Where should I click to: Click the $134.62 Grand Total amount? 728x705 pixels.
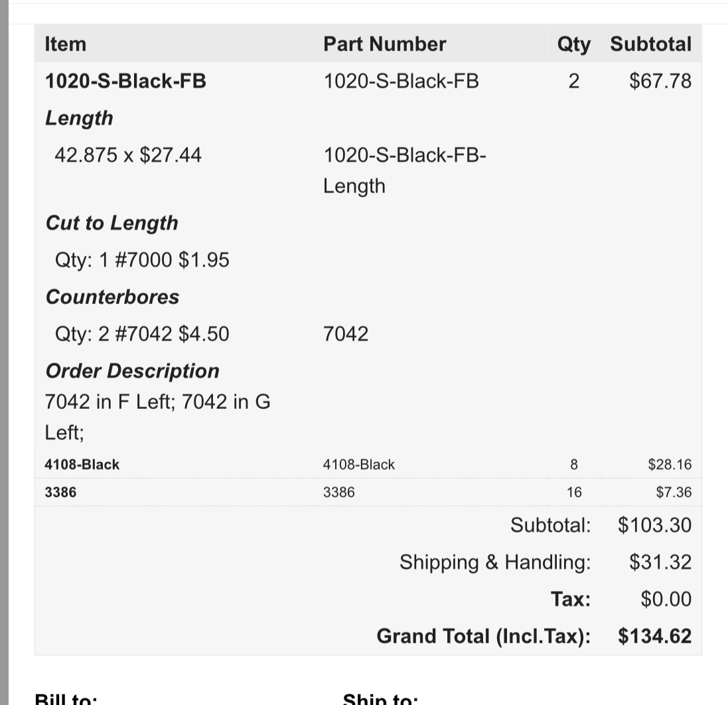point(654,636)
